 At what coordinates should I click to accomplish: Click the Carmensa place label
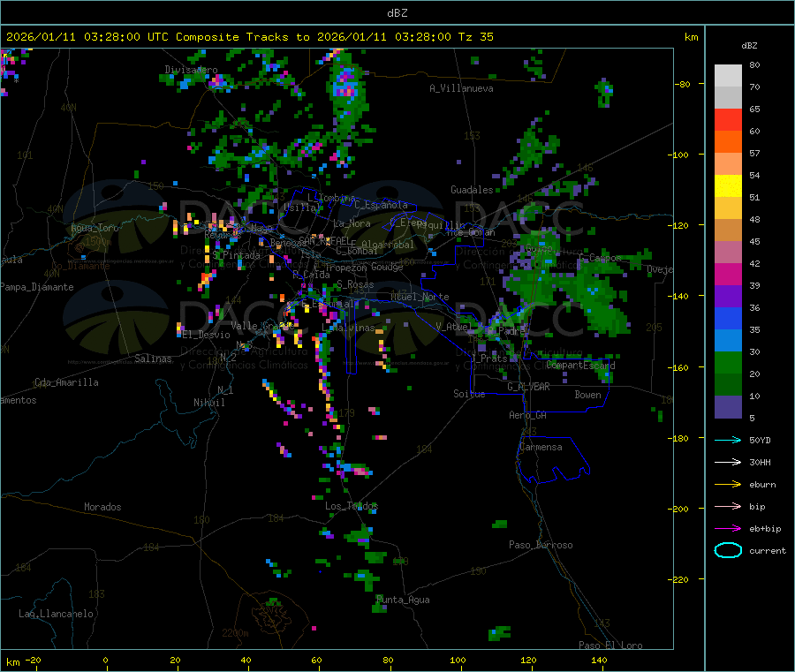pos(541,447)
